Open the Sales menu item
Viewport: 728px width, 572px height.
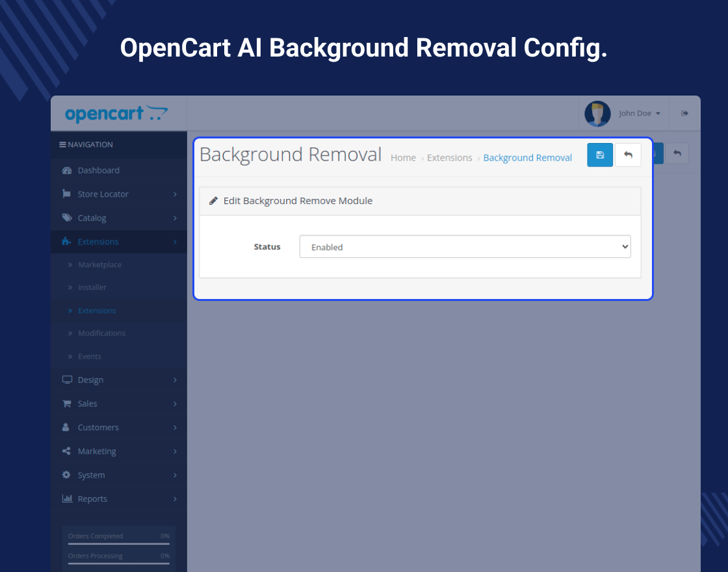[119, 404]
